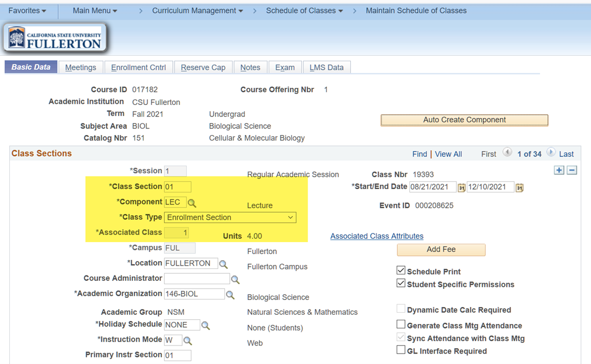The image size is (591, 364).
Task: Click the Event ID value 000208625
Action: click(434, 206)
